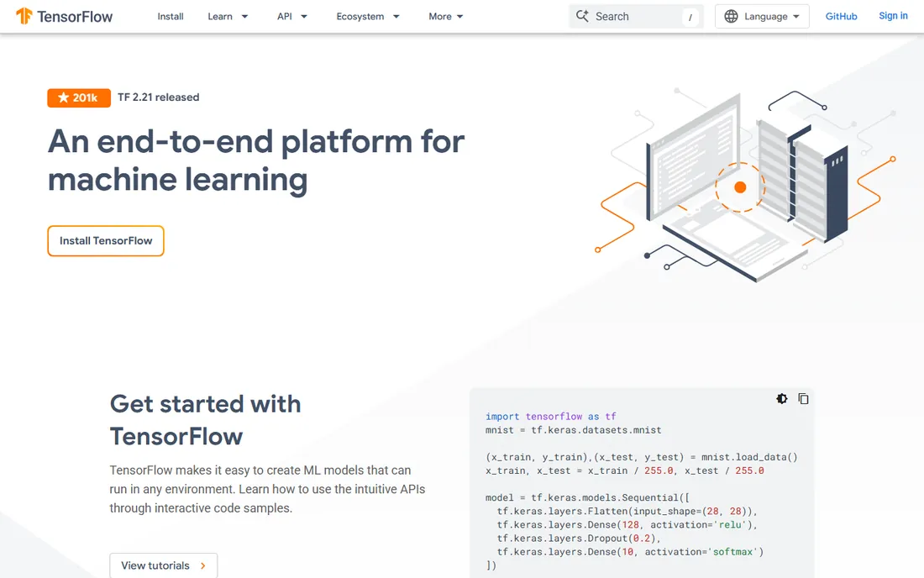
Task: Open the Install nav item
Action: click(171, 17)
